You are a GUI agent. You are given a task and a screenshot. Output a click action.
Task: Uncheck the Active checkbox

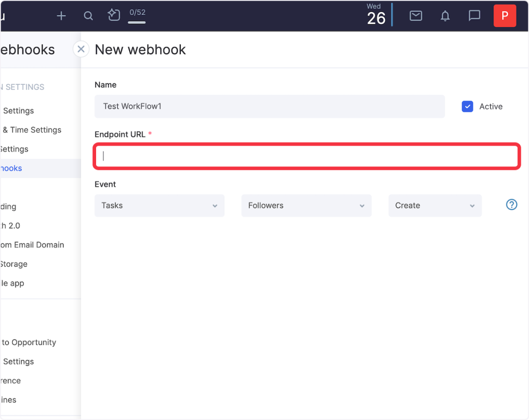pyautogui.click(x=468, y=106)
